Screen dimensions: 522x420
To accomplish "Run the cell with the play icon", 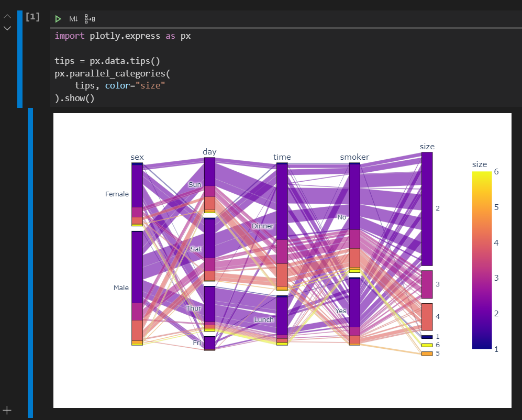I will coord(58,19).
